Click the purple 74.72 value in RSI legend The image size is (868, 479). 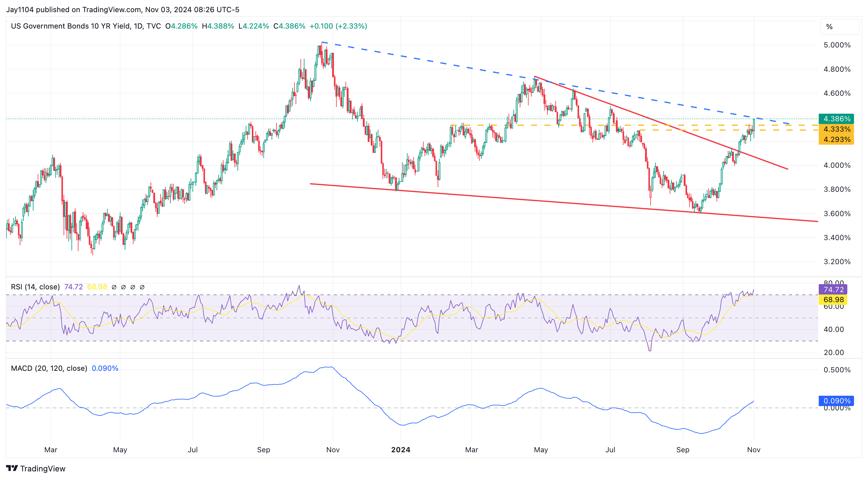click(74, 287)
